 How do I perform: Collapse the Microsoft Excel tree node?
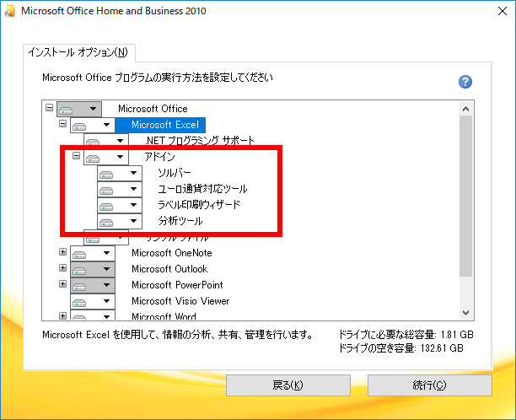point(63,124)
